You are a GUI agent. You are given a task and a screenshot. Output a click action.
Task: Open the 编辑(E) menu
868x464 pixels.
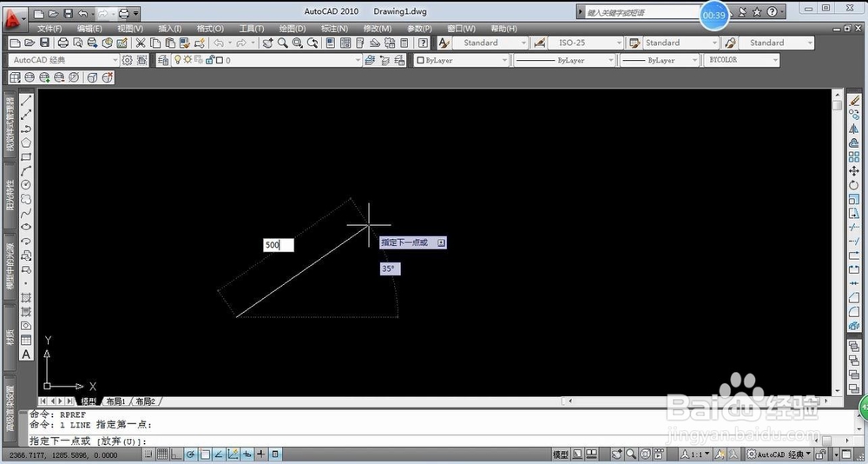[89, 29]
